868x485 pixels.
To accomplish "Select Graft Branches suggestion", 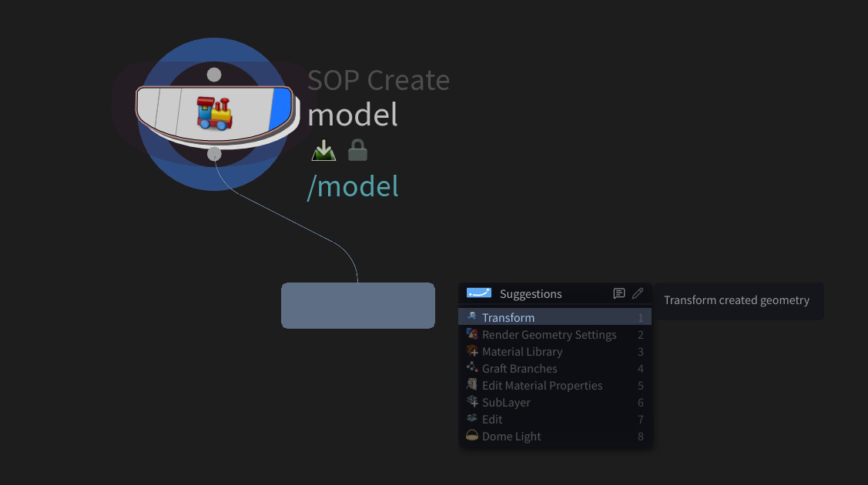I will tap(555, 368).
